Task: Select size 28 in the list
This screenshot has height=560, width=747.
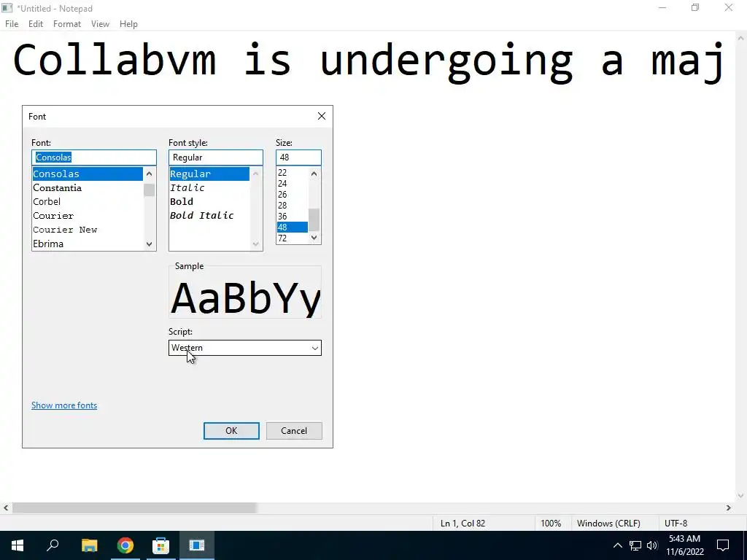Action: (292, 205)
